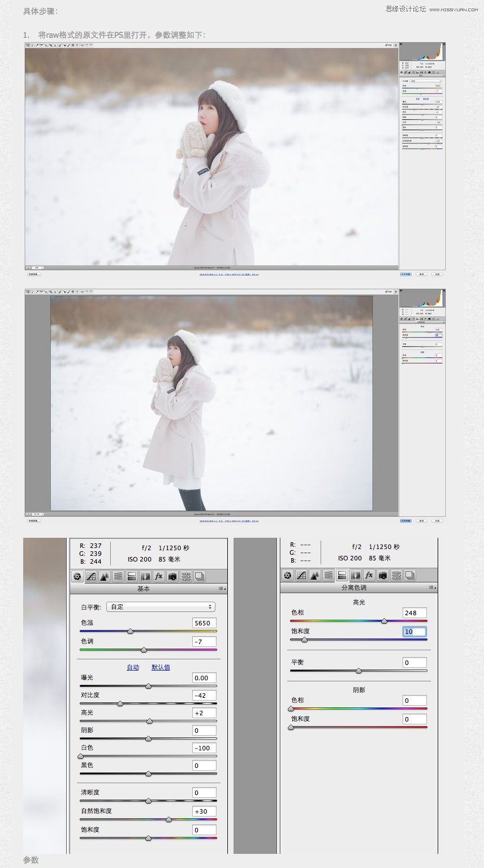Click the 白色 value field -100
The height and width of the screenshot is (868, 484).
204,748
